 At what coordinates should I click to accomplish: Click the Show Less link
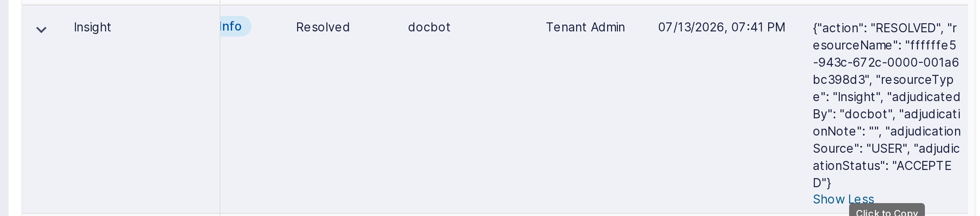[843, 199]
